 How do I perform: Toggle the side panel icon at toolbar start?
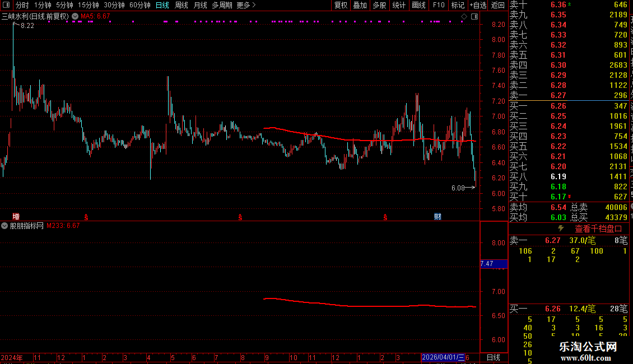pos(6,5)
